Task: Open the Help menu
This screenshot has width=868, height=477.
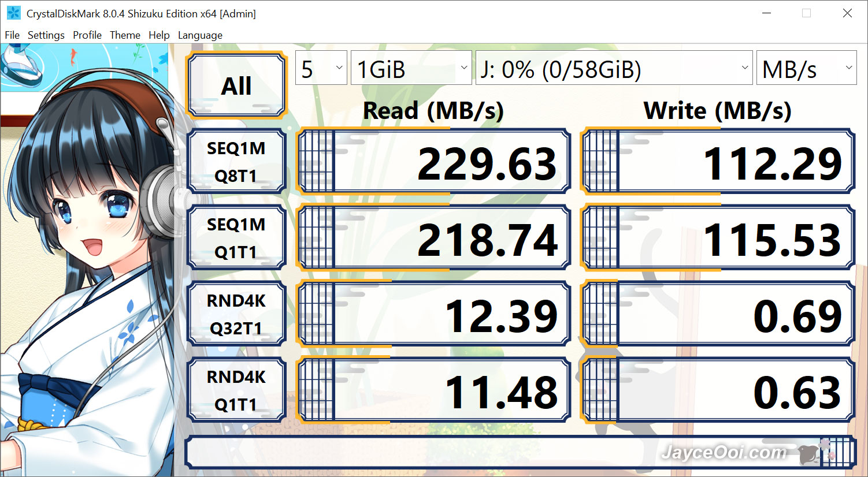Action: point(159,35)
